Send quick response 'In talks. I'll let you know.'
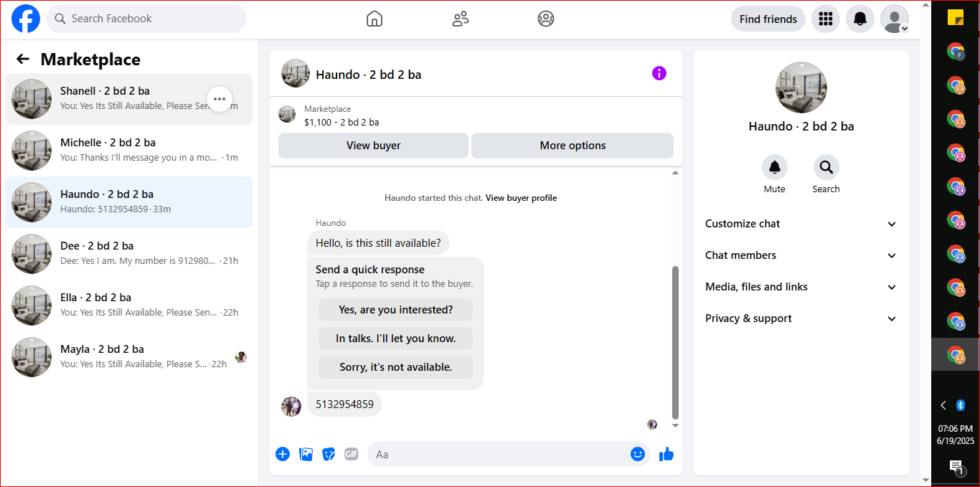The image size is (980, 487). [395, 339]
